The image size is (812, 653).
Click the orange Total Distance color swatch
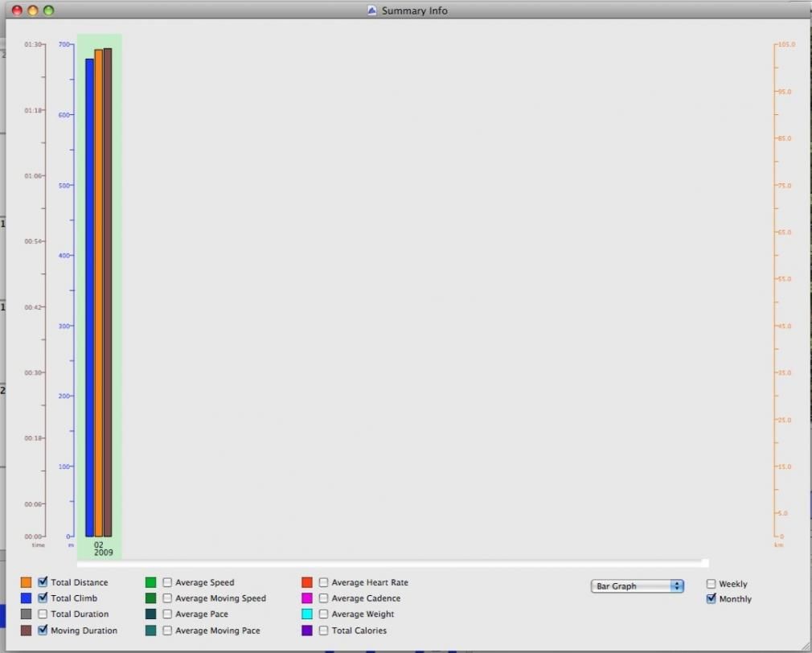[x=26, y=582]
